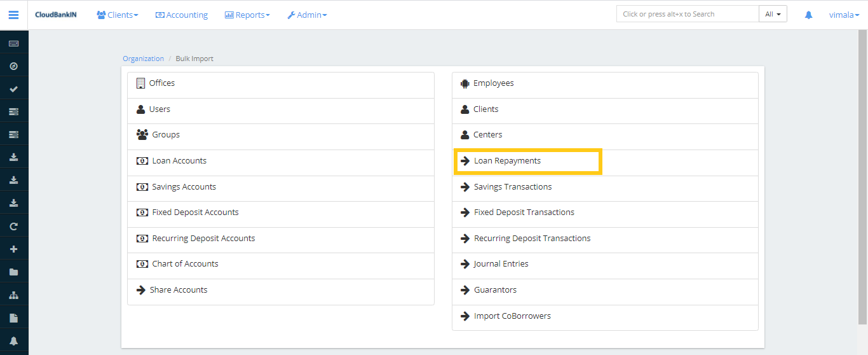Viewport: 868px width, 355px height.
Task: Open the search filter All dropdown
Action: [773, 14]
